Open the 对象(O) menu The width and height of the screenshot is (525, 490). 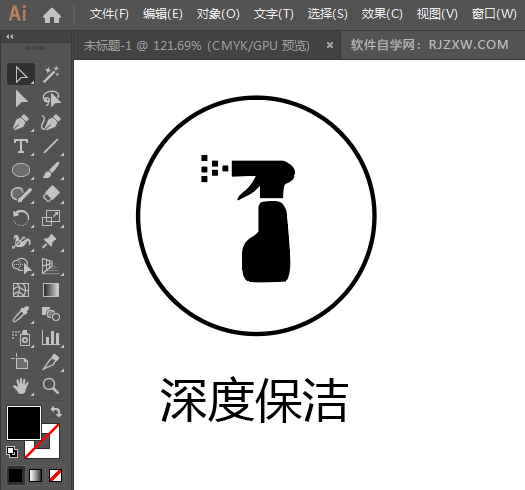pos(218,14)
